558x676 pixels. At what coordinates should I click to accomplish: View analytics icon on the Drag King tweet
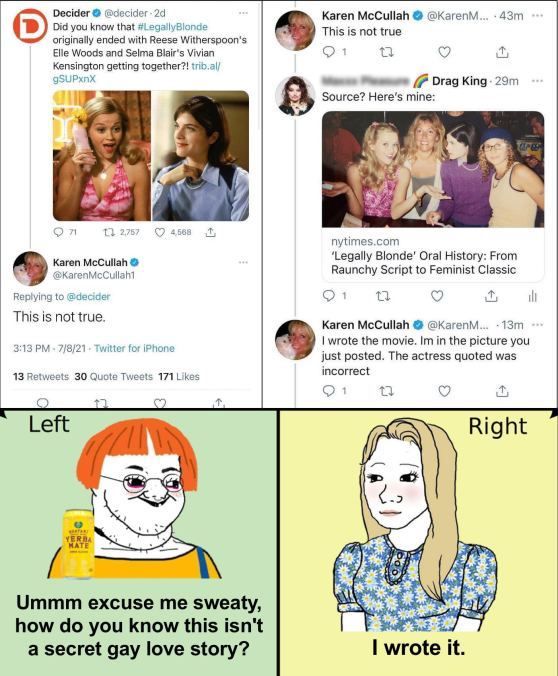[x=533, y=296]
